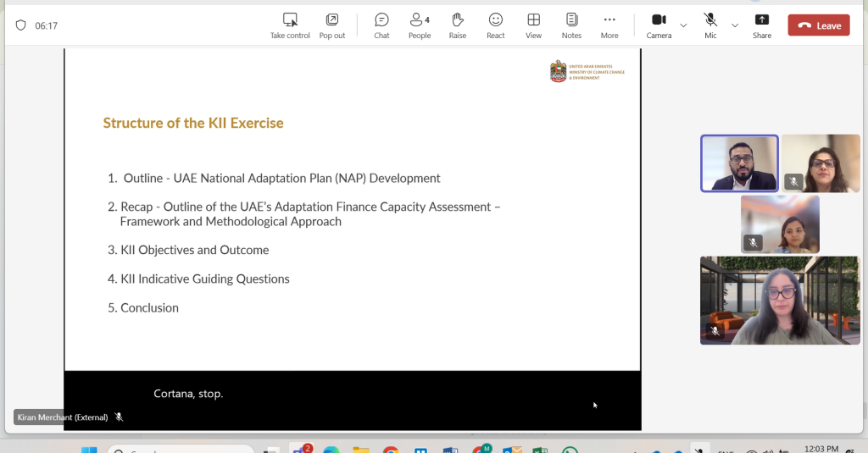Select the woman in red glasses video tile

[x=821, y=163]
